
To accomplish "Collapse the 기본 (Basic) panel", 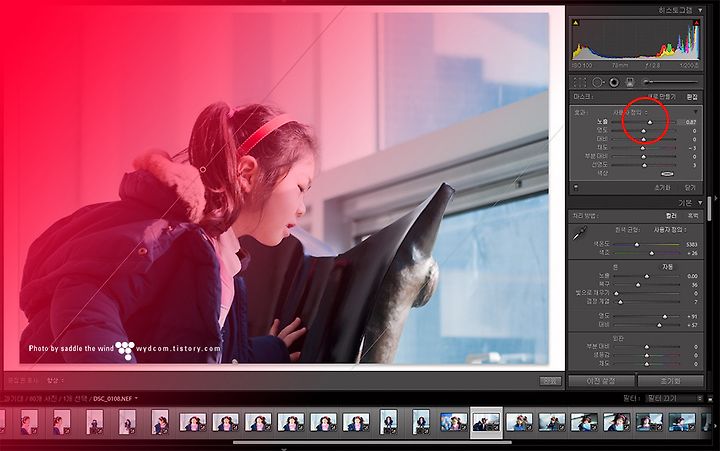I will 700,203.
